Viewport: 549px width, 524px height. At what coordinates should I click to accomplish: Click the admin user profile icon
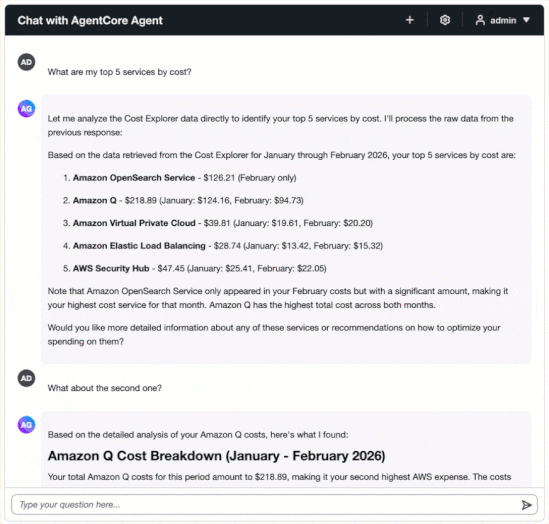[x=480, y=20]
